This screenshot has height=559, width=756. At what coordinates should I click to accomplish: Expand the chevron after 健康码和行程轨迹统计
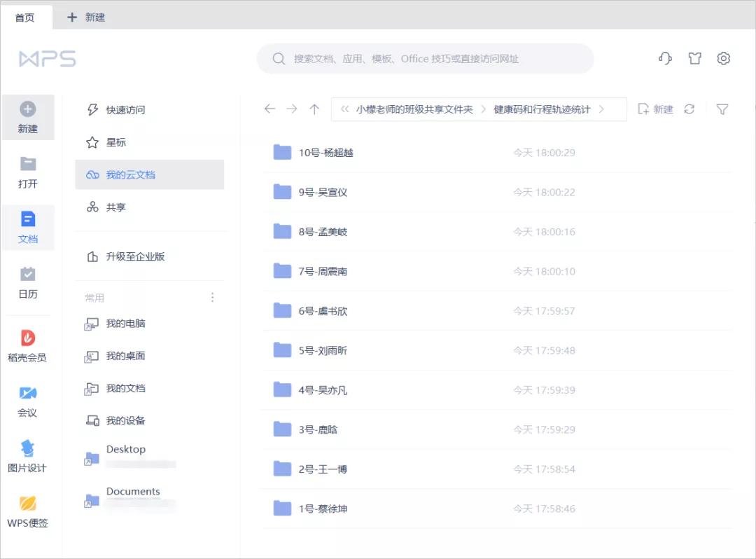coord(601,109)
